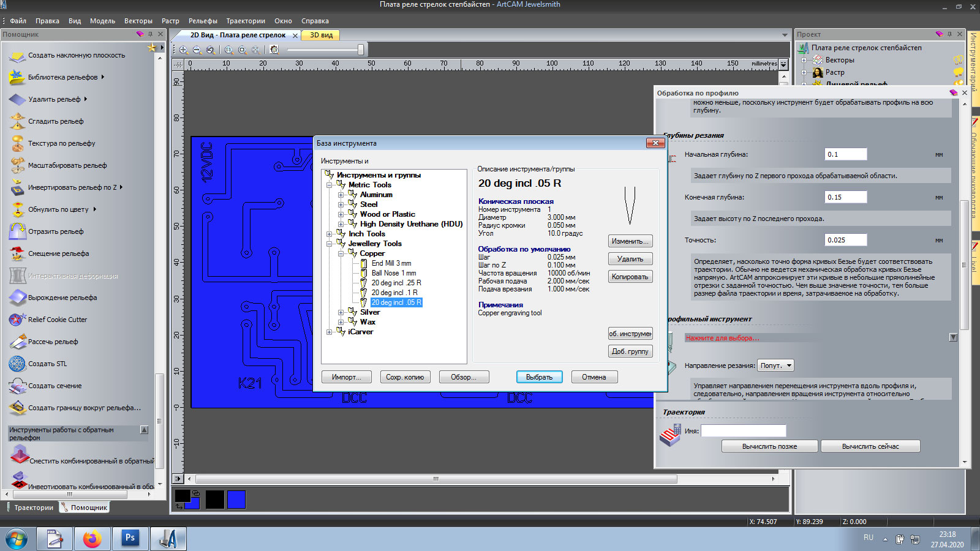Open the Векторы menu
The width and height of the screenshot is (980, 551).
coord(138,21)
